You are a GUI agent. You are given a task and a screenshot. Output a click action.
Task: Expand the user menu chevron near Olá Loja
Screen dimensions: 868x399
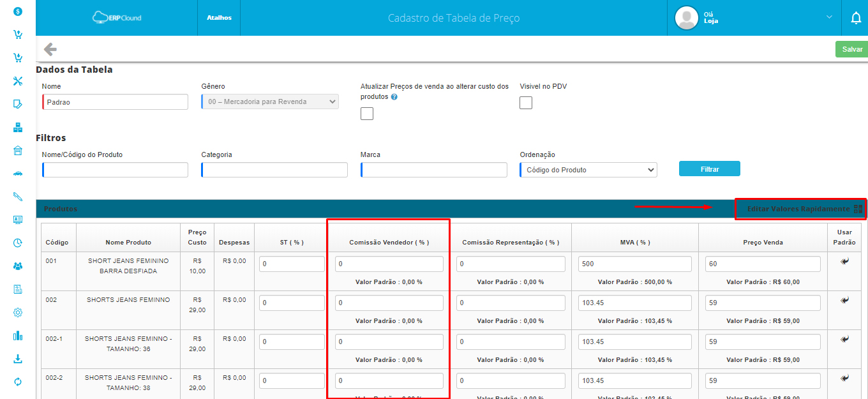(x=830, y=17)
